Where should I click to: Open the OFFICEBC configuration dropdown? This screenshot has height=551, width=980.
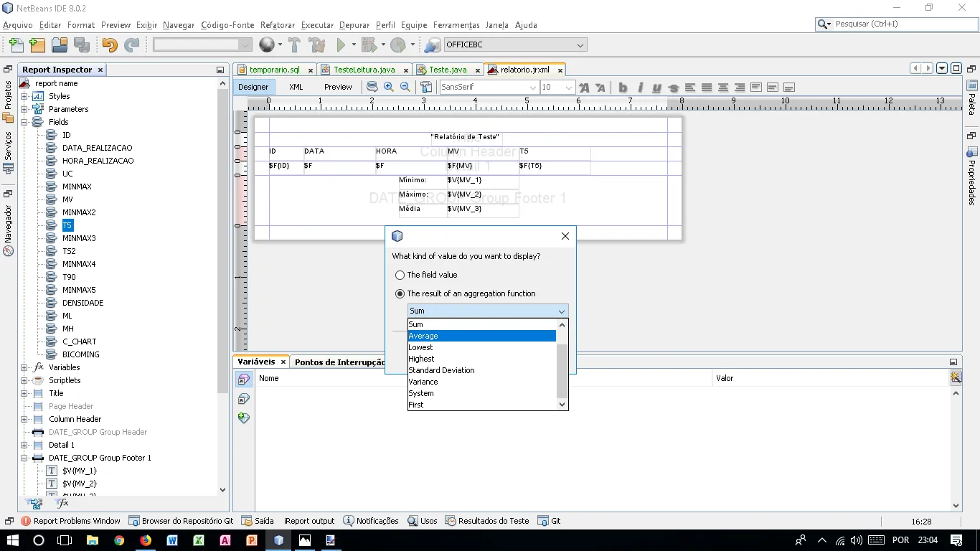[x=580, y=45]
